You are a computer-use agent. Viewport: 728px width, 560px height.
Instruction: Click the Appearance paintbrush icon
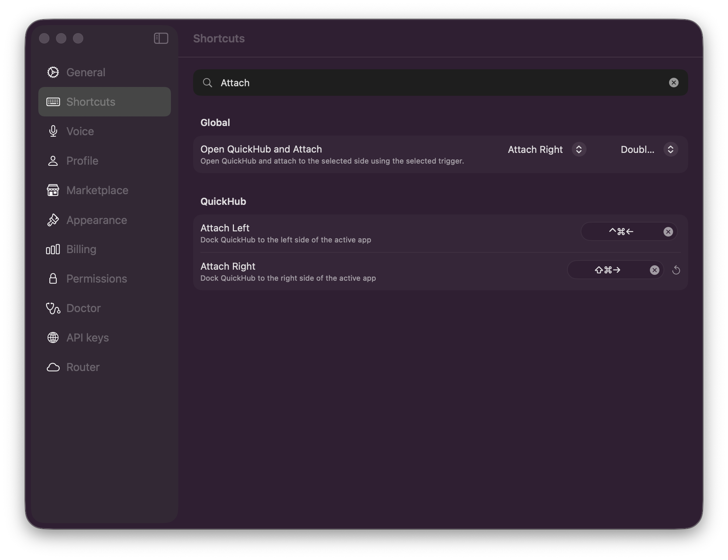pos(53,220)
